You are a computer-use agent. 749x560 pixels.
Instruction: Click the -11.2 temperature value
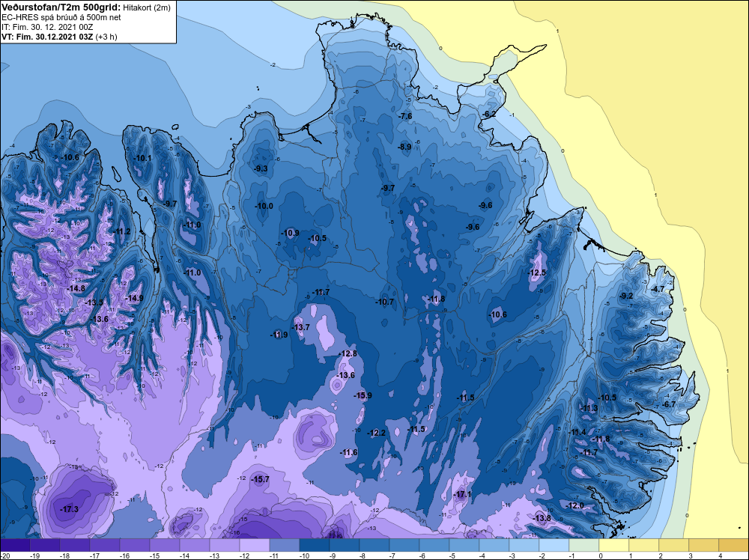[121, 231]
